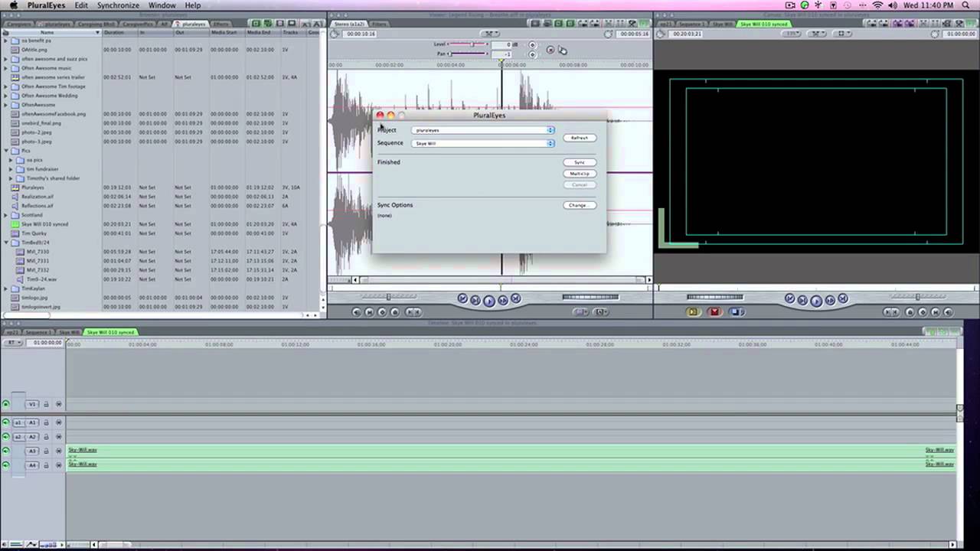The width and height of the screenshot is (980, 551).
Task: Toggle the a1 source patch control
Action: click(18, 422)
